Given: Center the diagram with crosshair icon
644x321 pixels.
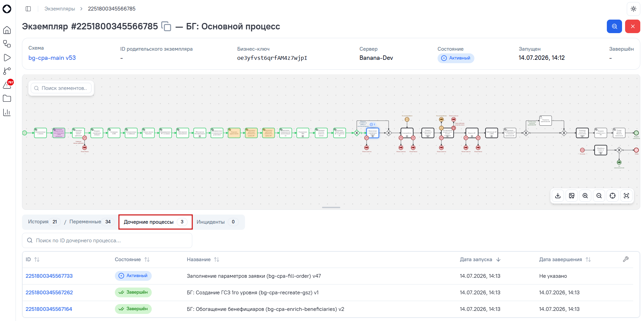Looking at the screenshot, I should 613,196.
